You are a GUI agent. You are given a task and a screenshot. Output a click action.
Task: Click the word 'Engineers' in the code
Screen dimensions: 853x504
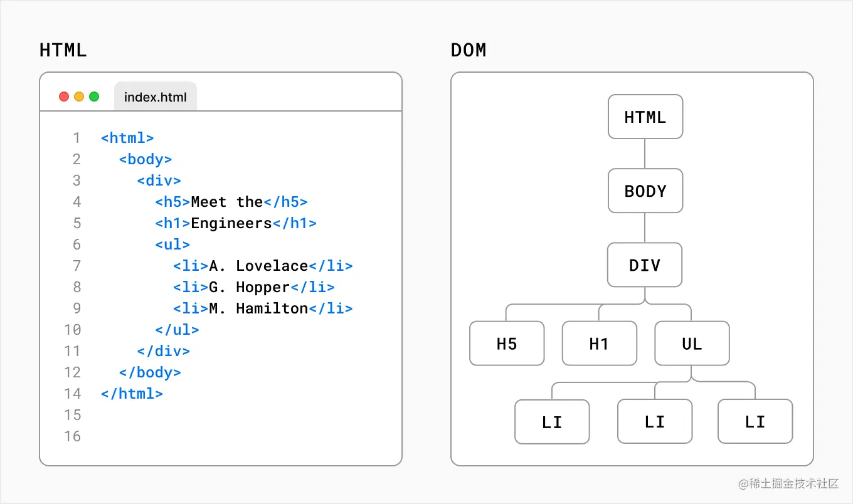[231, 223]
